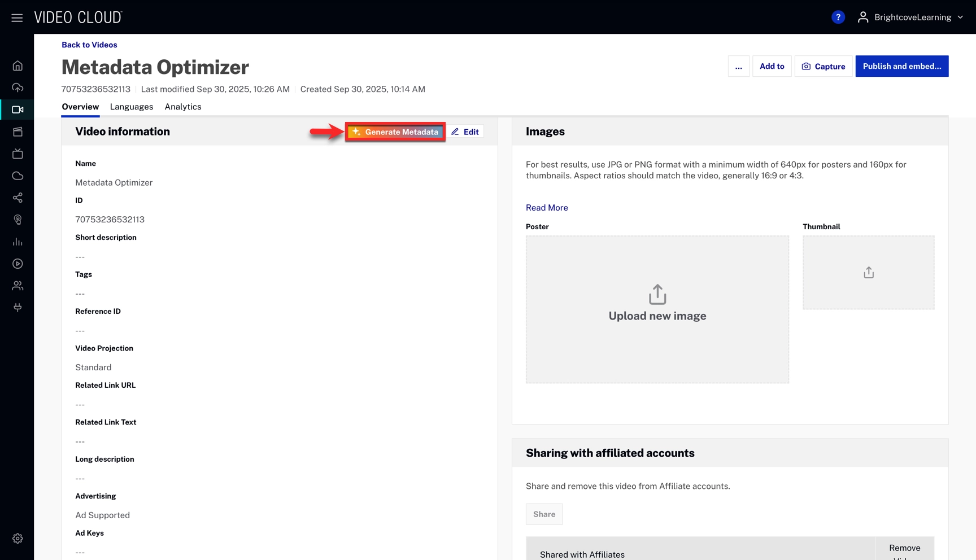Open the Social share sidebar icon
This screenshot has width=976, height=560.
tap(18, 198)
